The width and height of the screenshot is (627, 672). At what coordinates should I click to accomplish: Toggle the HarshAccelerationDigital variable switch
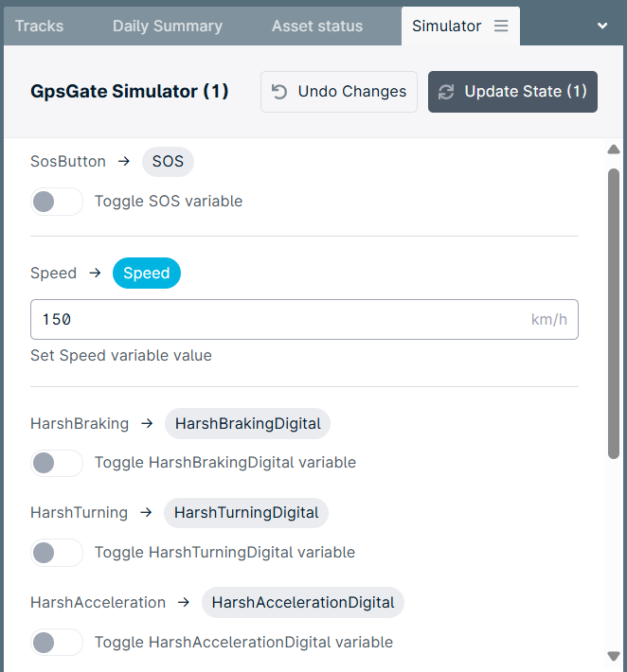click(57, 643)
